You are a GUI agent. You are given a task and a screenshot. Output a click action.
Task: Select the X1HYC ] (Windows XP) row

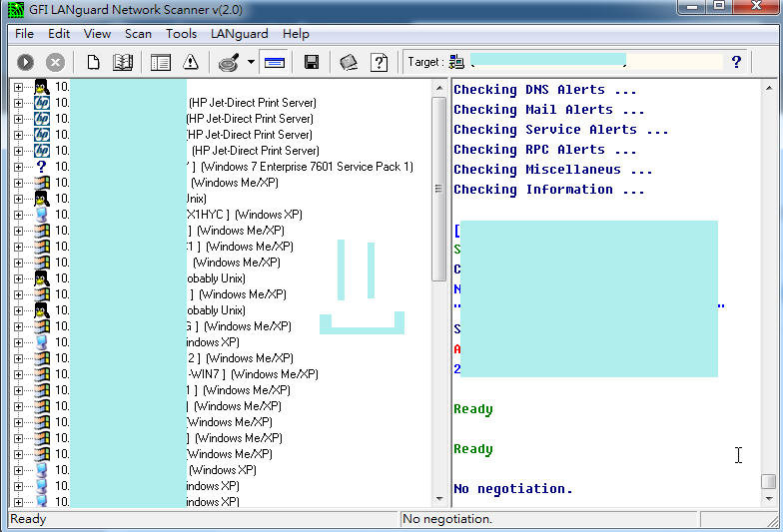(179, 215)
